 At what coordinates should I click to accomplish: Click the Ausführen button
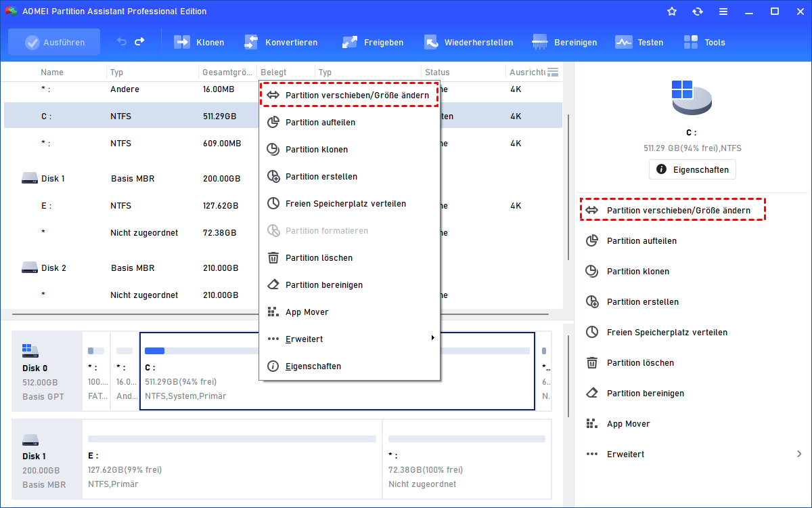[x=54, y=42]
